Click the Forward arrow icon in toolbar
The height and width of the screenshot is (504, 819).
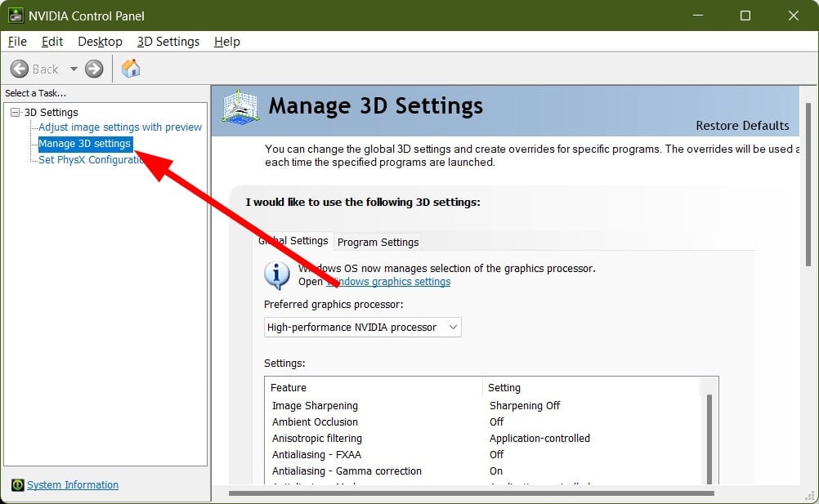click(x=94, y=69)
